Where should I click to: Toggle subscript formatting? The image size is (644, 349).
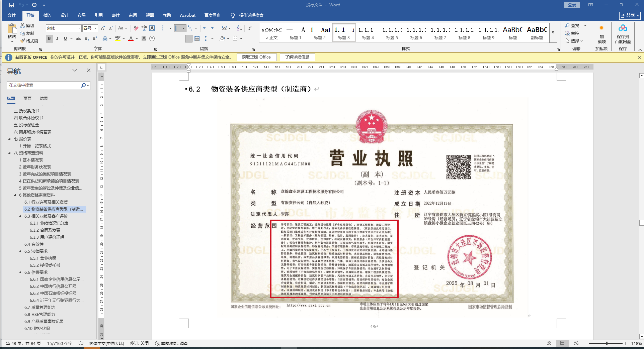pos(87,38)
